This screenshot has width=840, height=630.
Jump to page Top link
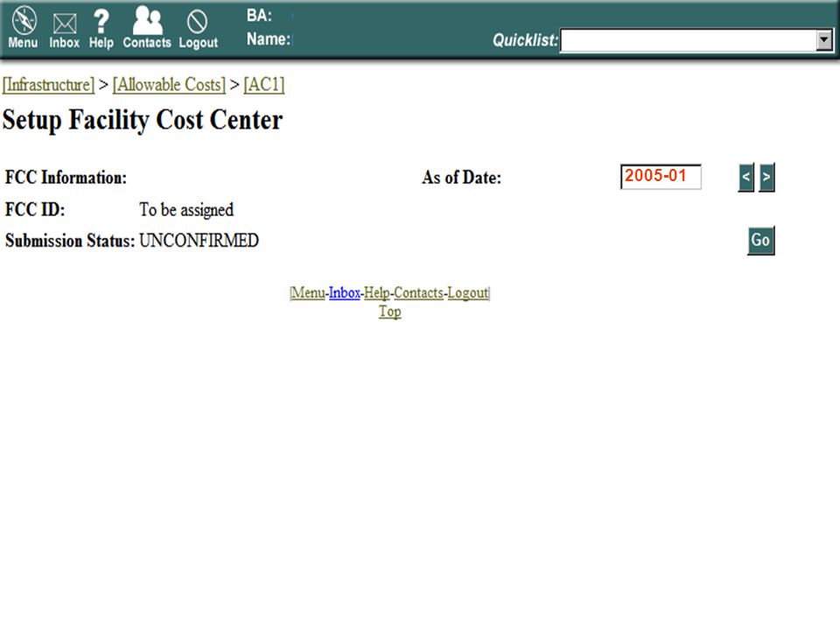(x=390, y=311)
